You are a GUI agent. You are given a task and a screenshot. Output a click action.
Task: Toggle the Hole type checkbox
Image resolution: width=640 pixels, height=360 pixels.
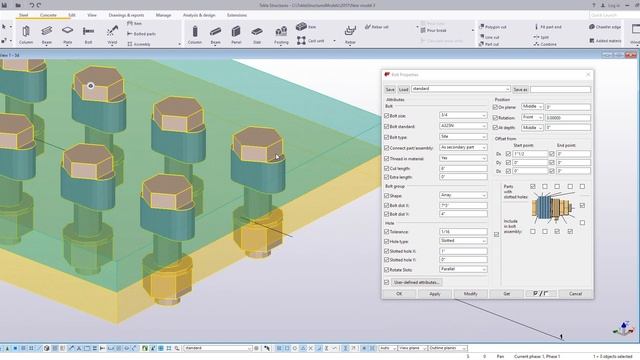[x=387, y=241]
